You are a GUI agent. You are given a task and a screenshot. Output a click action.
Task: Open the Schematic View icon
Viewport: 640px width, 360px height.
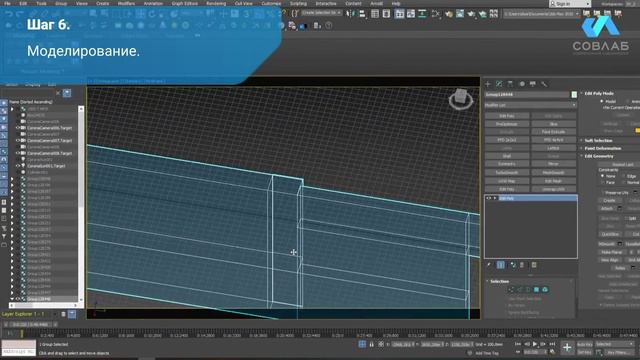[422, 14]
